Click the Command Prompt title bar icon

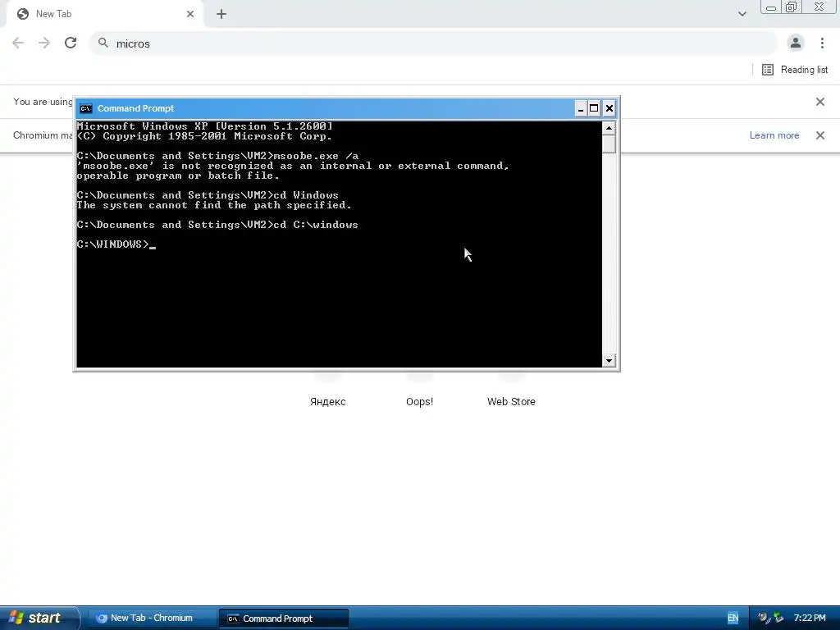pyautogui.click(x=85, y=109)
